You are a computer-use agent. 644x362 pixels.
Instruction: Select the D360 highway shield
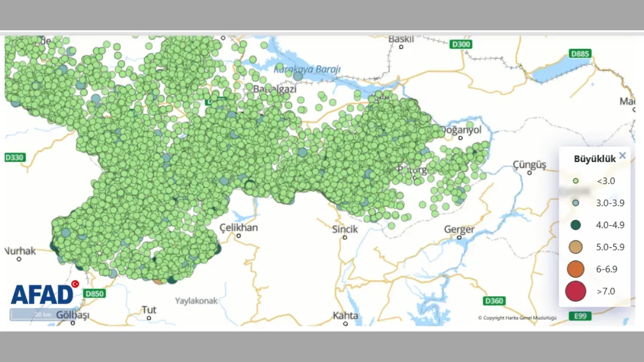(x=493, y=301)
